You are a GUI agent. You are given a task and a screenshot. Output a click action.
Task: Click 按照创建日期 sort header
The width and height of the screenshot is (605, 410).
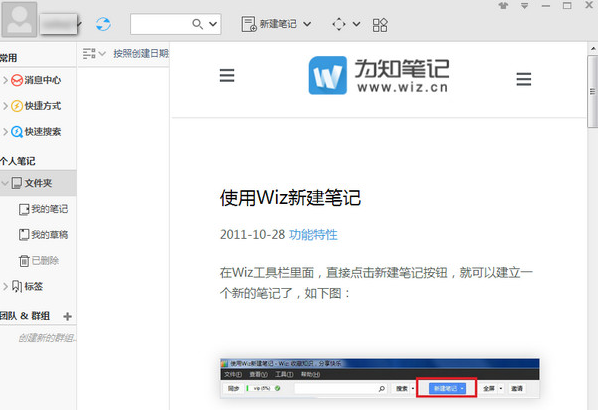pyautogui.click(x=141, y=53)
